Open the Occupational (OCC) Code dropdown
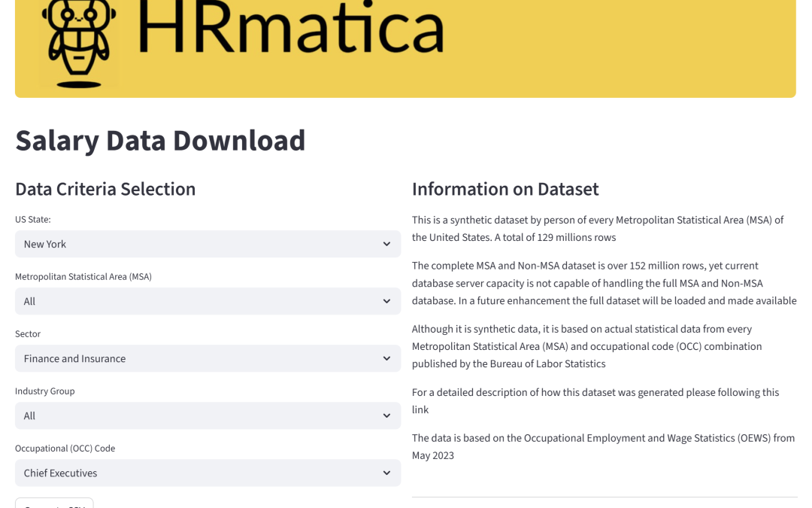This screenshot has width=812, height=508. coord(208,473)
